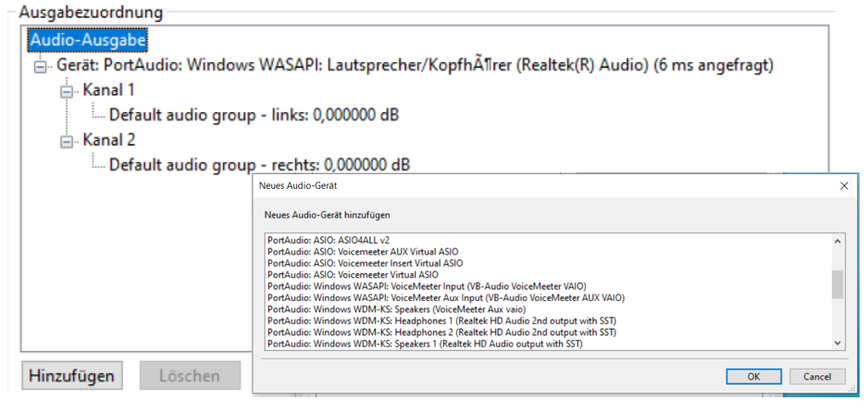Click the Löschen button
The image size is (868, 401).
pyautogui.click(x=189, y=376)
